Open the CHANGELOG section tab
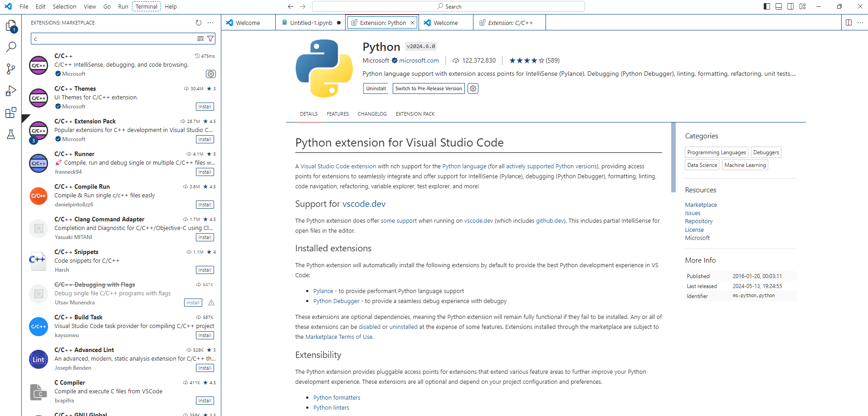The width and height of the screenshot is (868, 416). [x=372, y=114]
